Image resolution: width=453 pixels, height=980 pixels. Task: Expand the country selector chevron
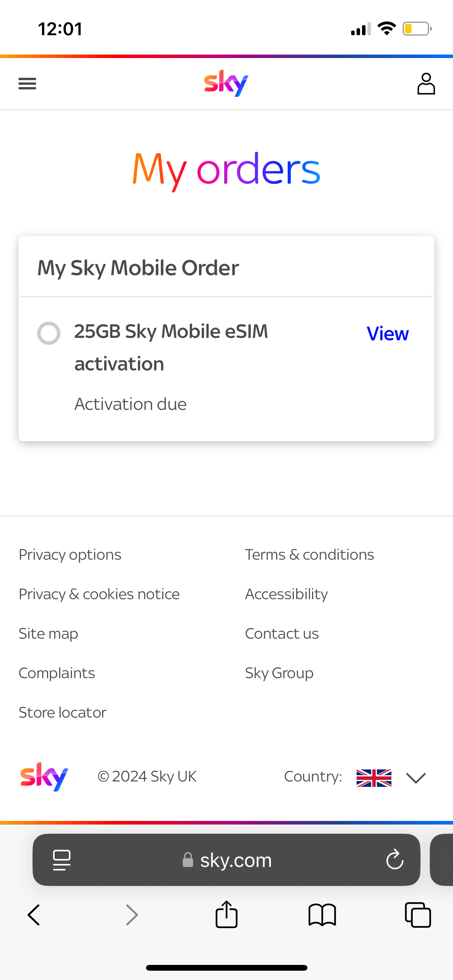(416, 777)
